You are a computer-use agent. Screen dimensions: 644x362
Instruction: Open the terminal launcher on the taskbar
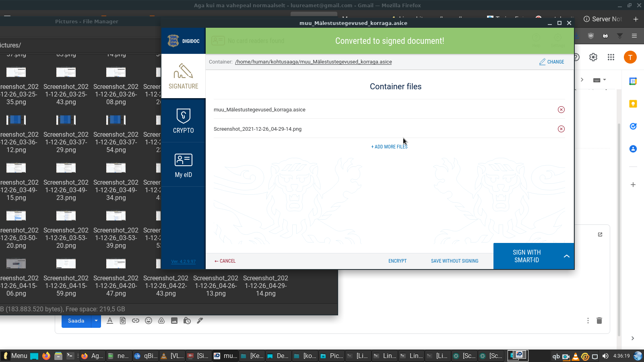[70, 356]
